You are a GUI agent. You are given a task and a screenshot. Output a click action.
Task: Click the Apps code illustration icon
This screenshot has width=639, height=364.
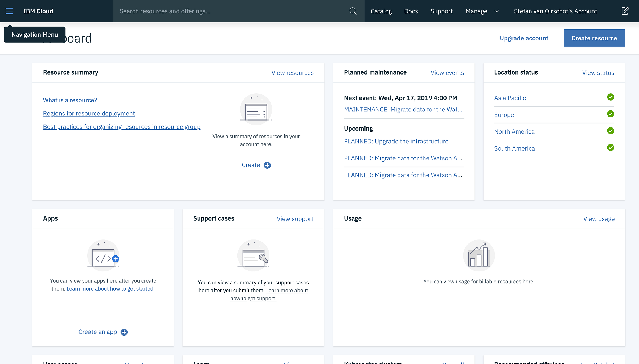103,256
